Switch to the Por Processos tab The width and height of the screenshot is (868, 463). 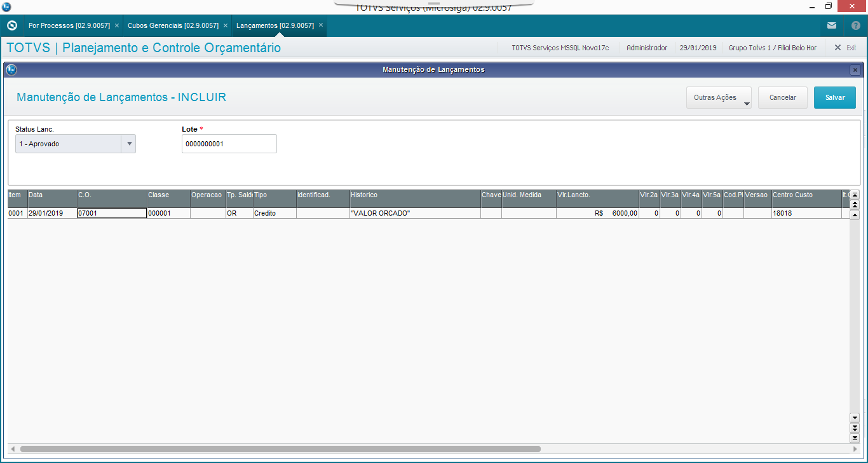pos(69,25)
